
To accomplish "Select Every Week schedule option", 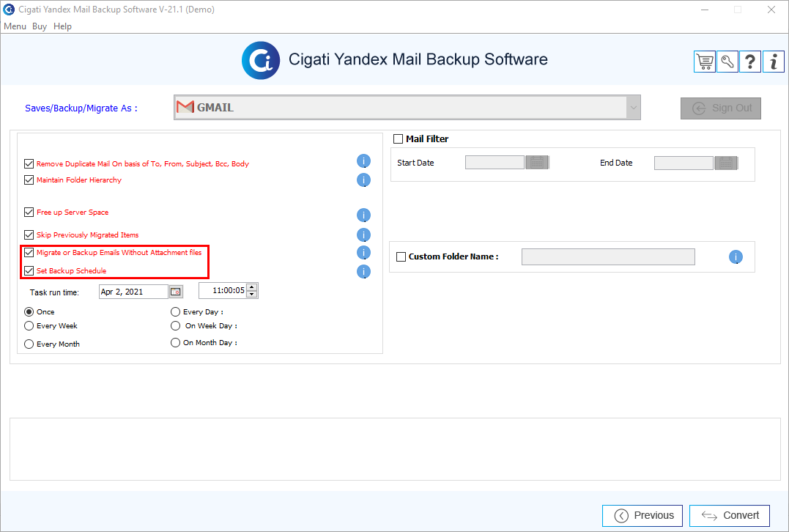I will (x=29, y=325).
